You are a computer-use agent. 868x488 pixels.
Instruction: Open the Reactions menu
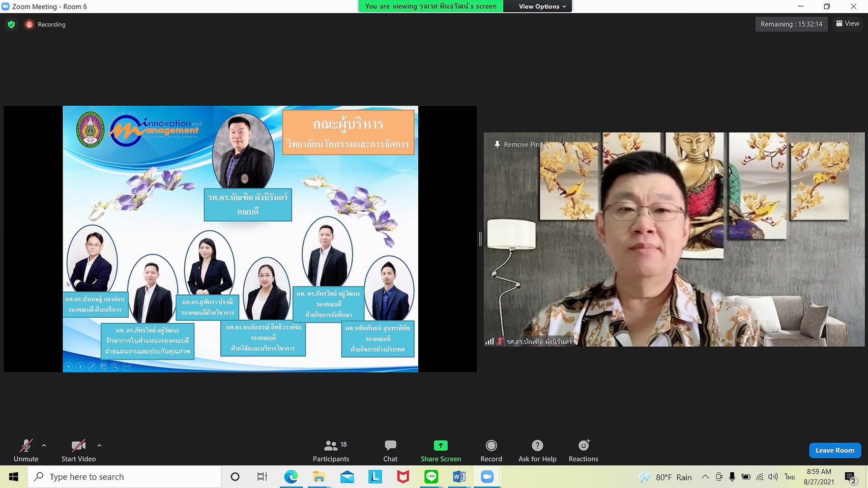pos(583,450)
